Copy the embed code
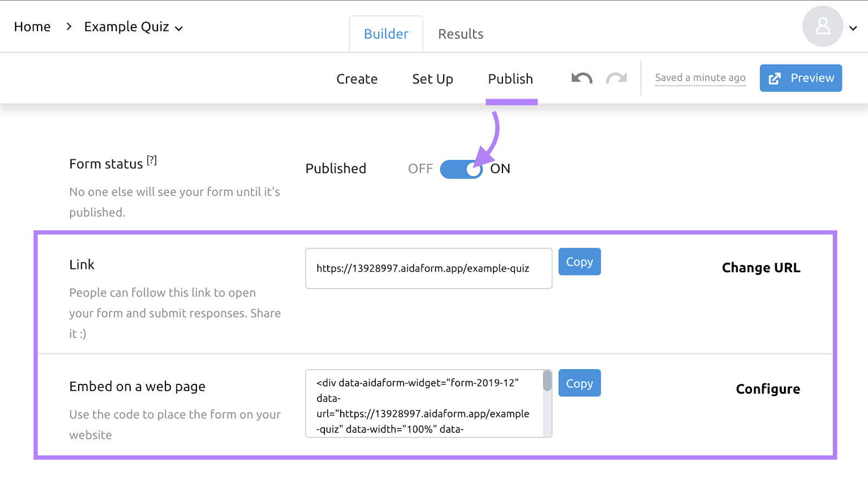Screen dimensions: 868x482 [579, 383]
